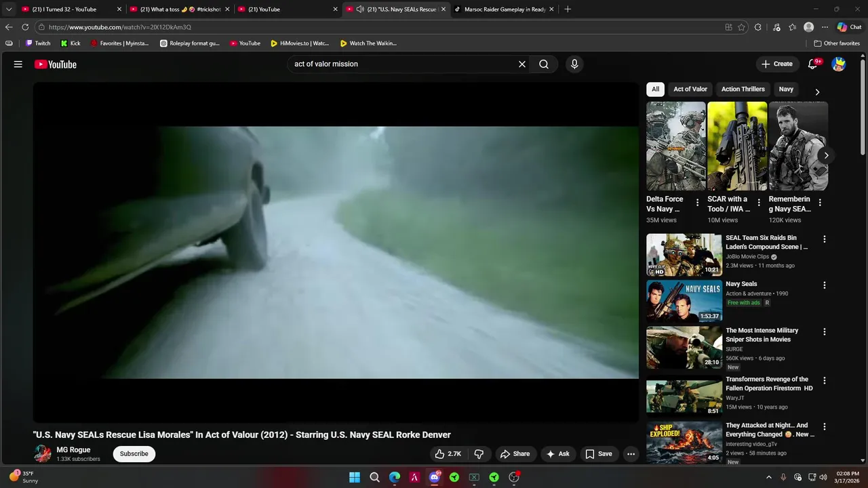Open options for Most Intense Sniper Shots video
Screen dimensions: 868x488
tap(825, 332)
